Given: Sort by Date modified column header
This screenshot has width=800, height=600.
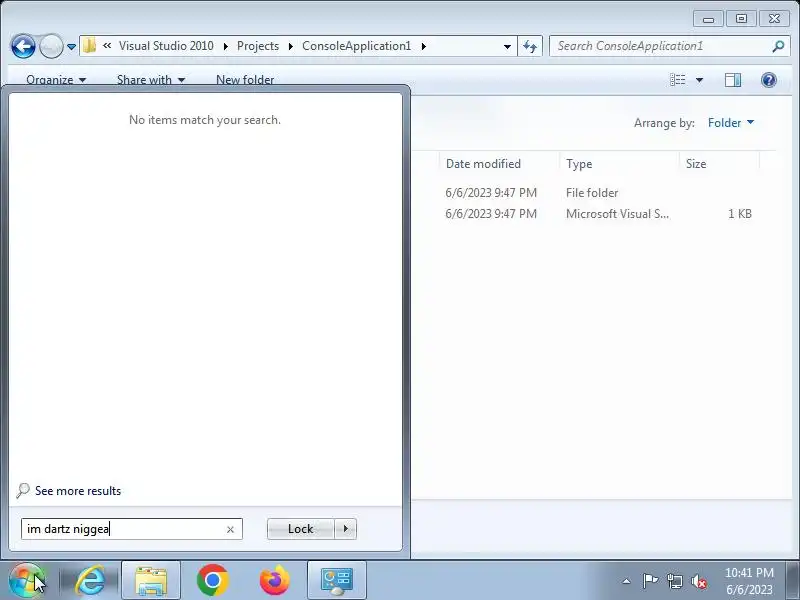Looking at the screenshot, I should point(483,164).
